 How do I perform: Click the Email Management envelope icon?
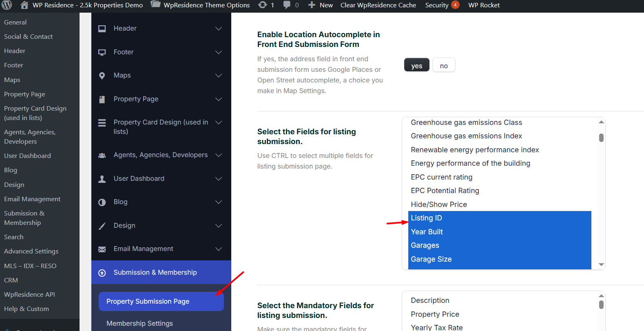pos(102,249)
